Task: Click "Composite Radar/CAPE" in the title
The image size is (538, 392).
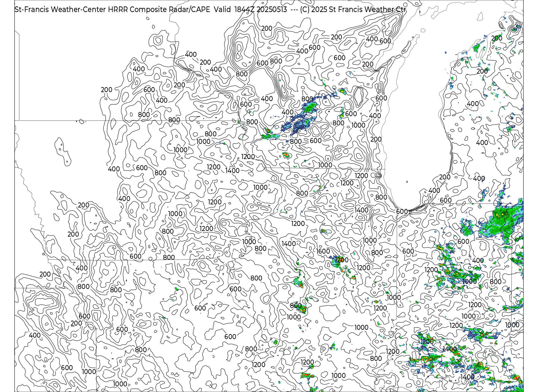Action: click(x=170, y=10)
